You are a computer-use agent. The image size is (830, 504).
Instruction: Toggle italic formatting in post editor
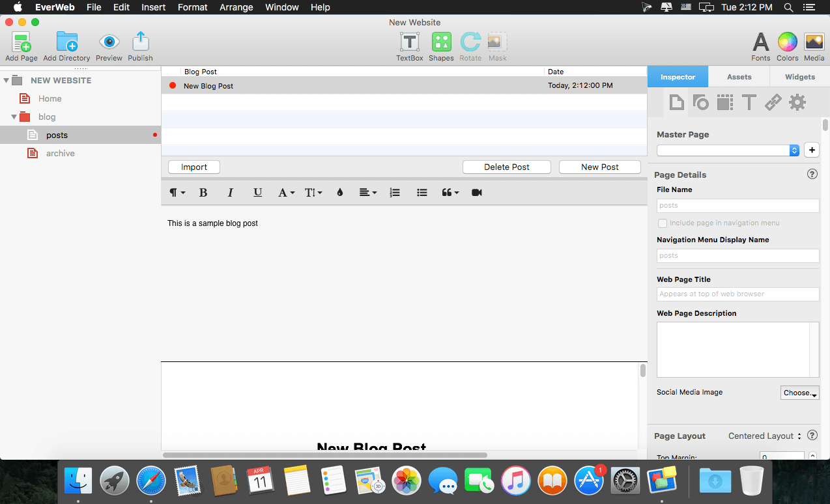point(230,193)
